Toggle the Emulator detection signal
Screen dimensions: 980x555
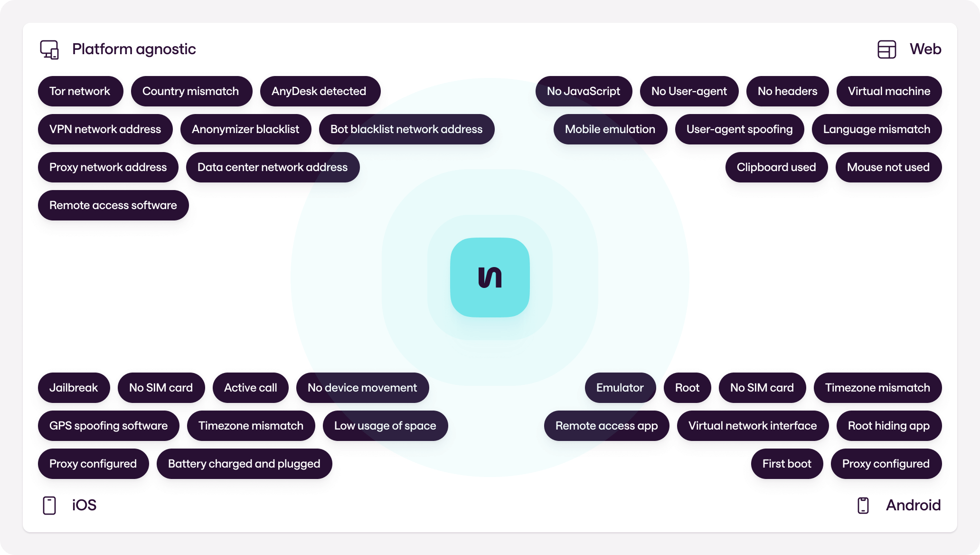[619, 388]
